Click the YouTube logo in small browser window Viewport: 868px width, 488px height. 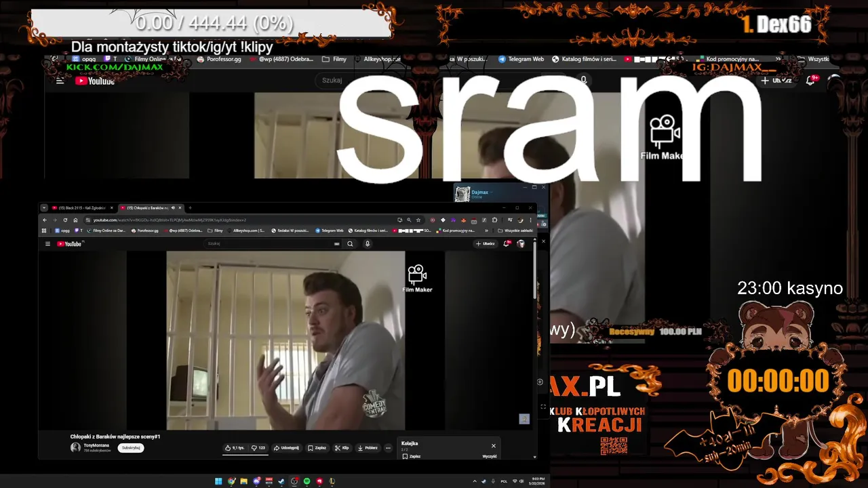(x=69, y=244)
